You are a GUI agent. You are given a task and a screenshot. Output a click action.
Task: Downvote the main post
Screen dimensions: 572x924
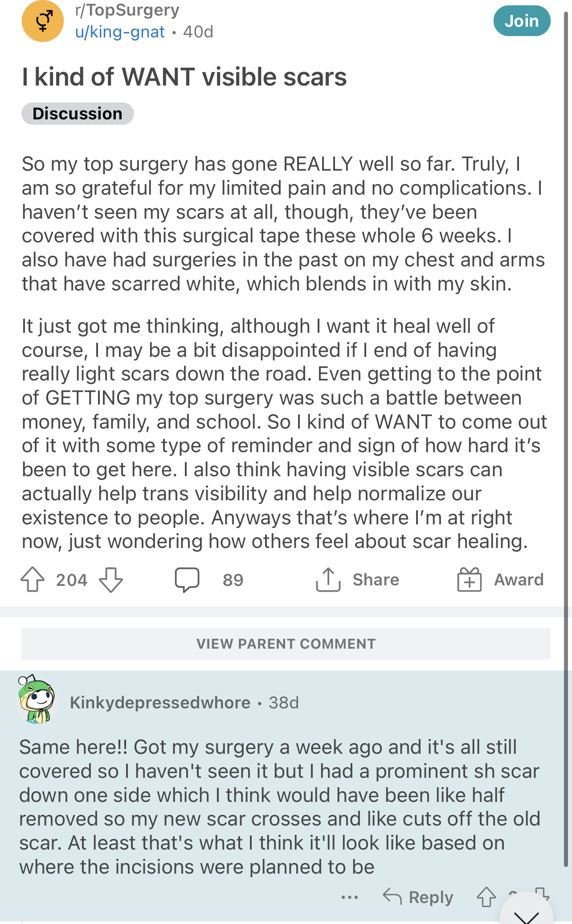coord(110,579)
